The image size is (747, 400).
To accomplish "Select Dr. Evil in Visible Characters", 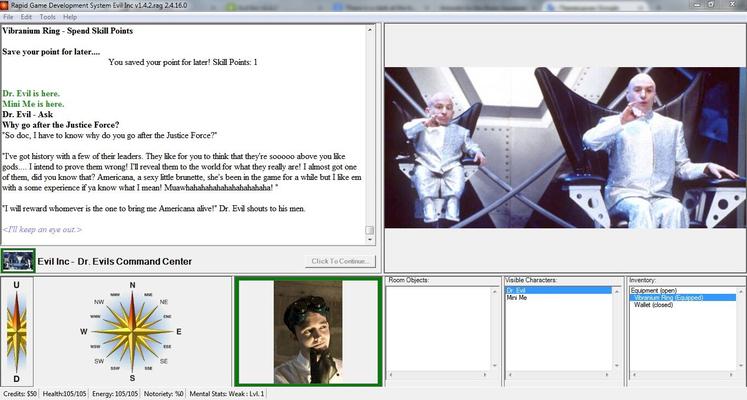I will (558, 290).
